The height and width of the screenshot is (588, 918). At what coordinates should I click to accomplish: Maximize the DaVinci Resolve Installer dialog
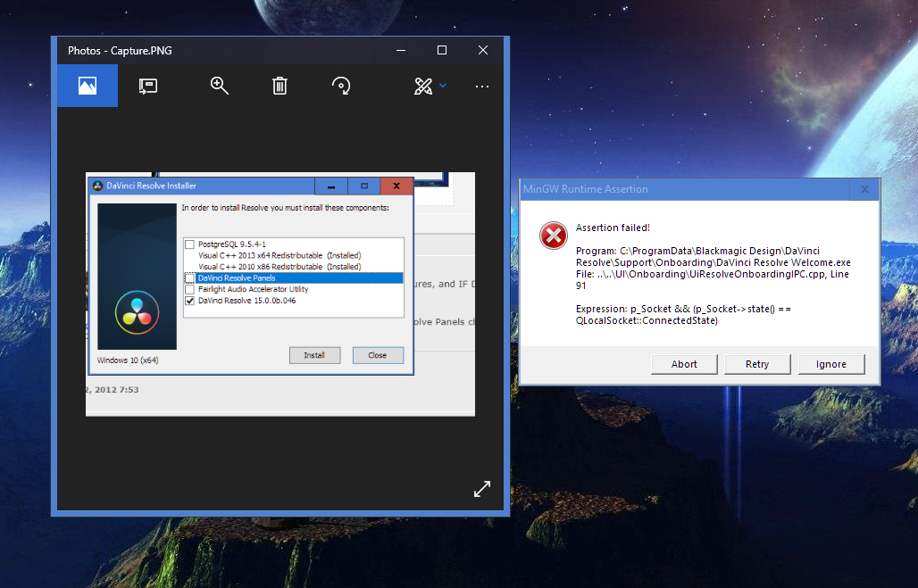tap(364, 186)
